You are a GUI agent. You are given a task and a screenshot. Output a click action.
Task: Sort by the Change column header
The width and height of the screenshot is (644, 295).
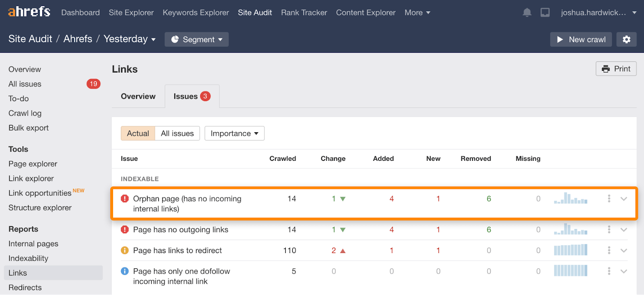pos(333,158)
